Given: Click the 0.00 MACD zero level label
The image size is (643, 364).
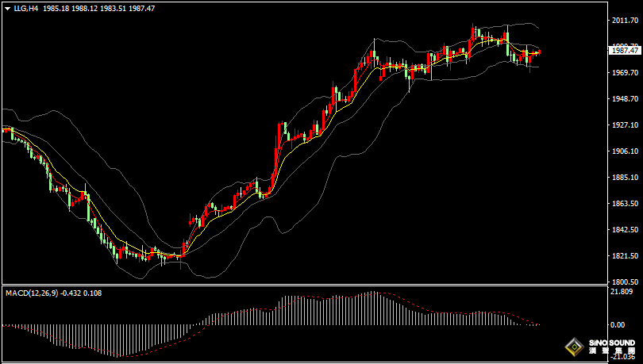Looking at the screenshot, I should tap(618, 325).
